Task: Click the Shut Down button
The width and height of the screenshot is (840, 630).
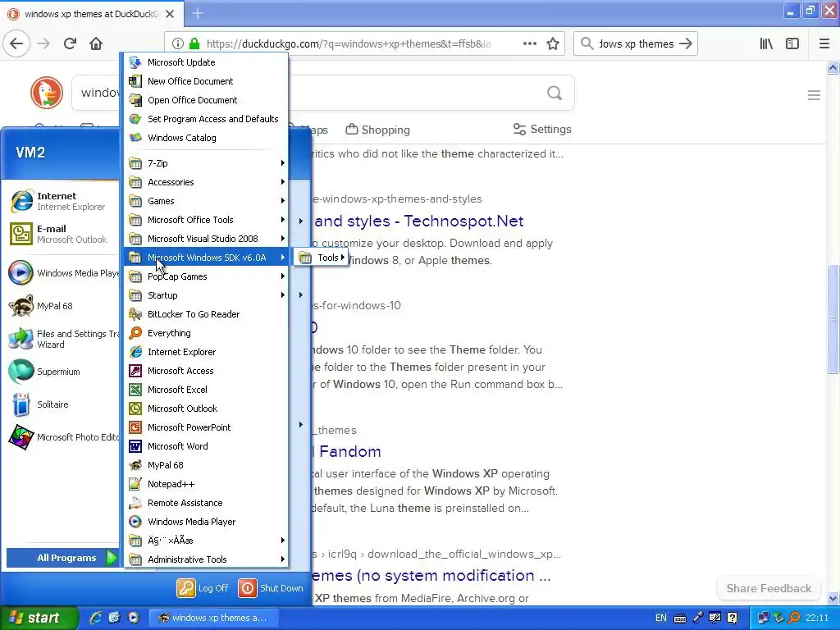Action: (271, 588)
